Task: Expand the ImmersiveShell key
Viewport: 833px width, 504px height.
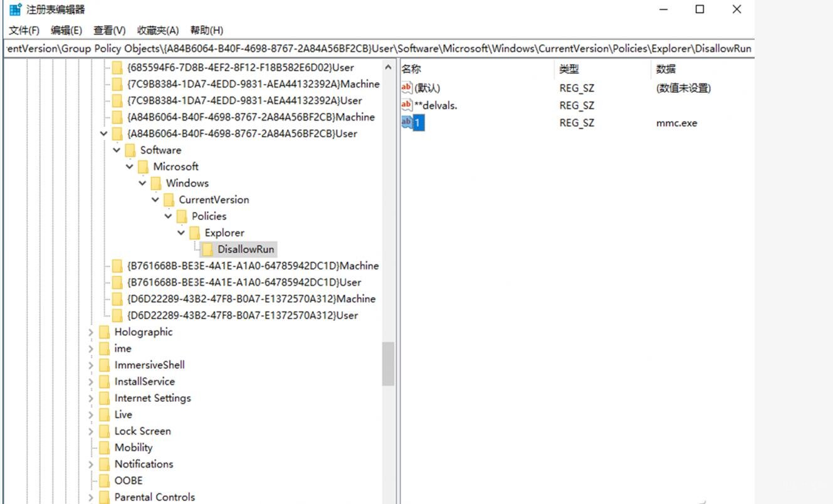Action: (x=91, y=365)
